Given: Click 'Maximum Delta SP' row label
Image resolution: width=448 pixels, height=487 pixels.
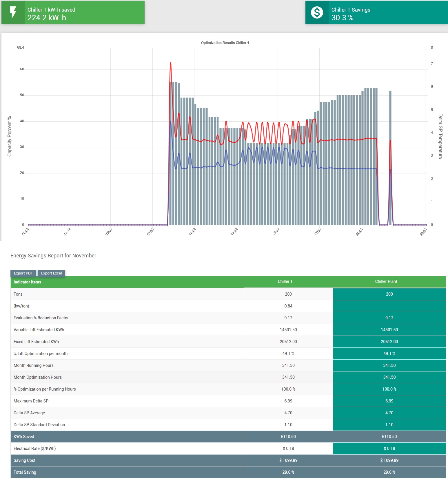Looking at the screenshot, I should 31,401.
